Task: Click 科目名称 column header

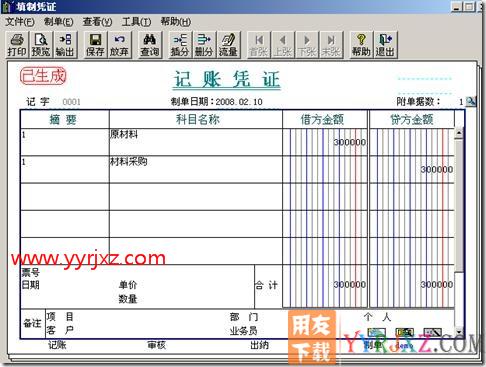Action: click(196, 119)
